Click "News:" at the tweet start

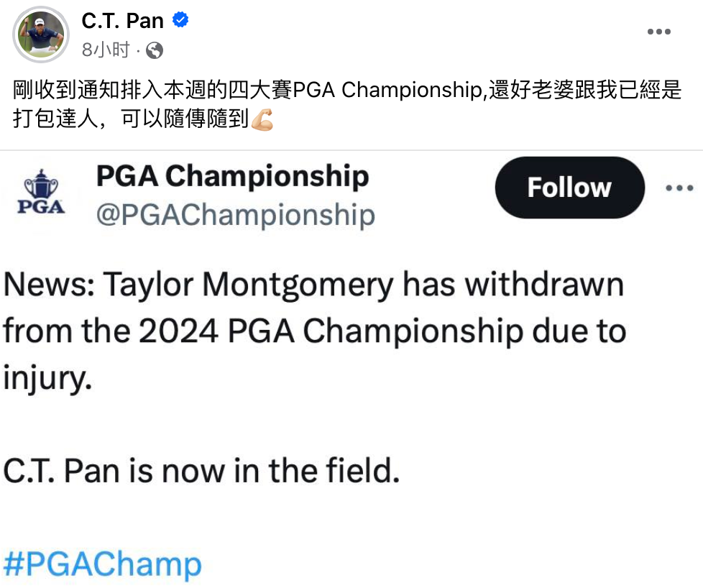tap(49, 285)
